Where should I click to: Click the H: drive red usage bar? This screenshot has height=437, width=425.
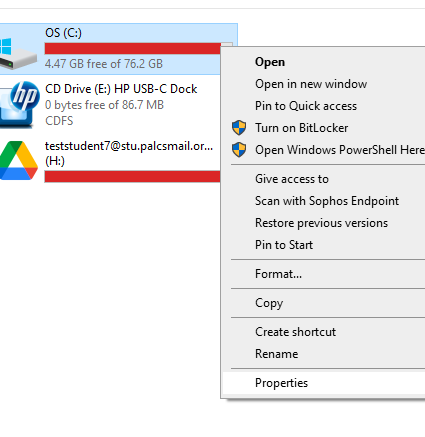point(132,176)
